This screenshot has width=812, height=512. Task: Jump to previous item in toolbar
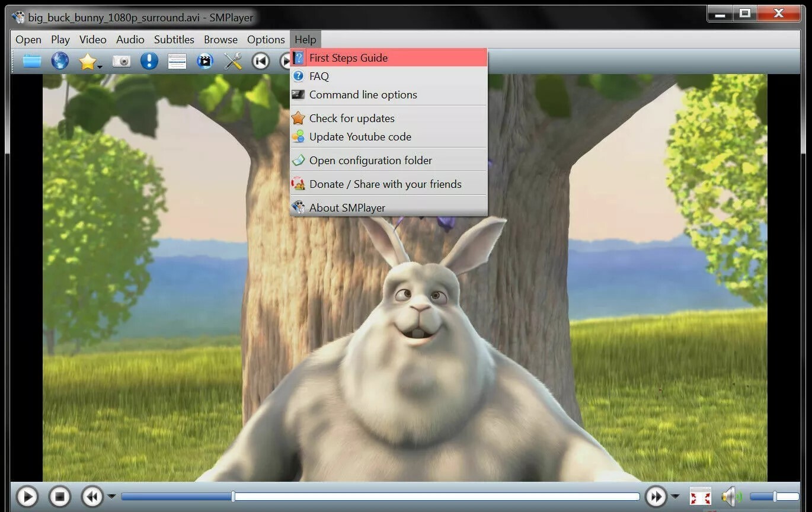[261, 61]
